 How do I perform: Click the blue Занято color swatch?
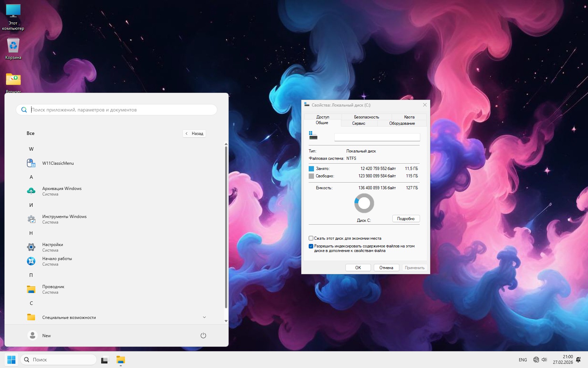tap(311, 169)
